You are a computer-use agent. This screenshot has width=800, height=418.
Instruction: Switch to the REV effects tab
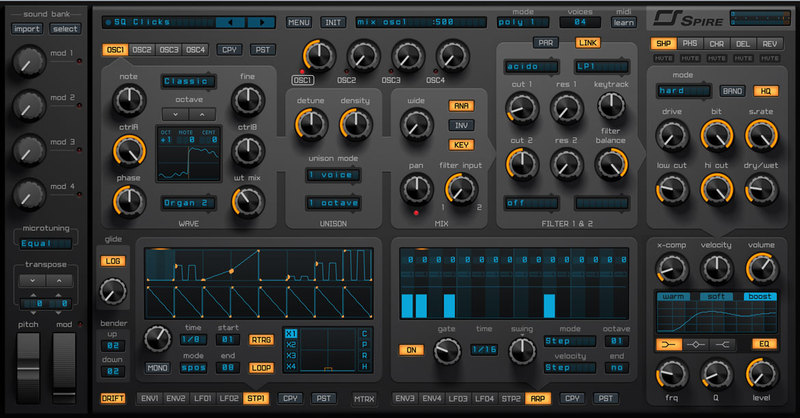(x=770, y=43)
